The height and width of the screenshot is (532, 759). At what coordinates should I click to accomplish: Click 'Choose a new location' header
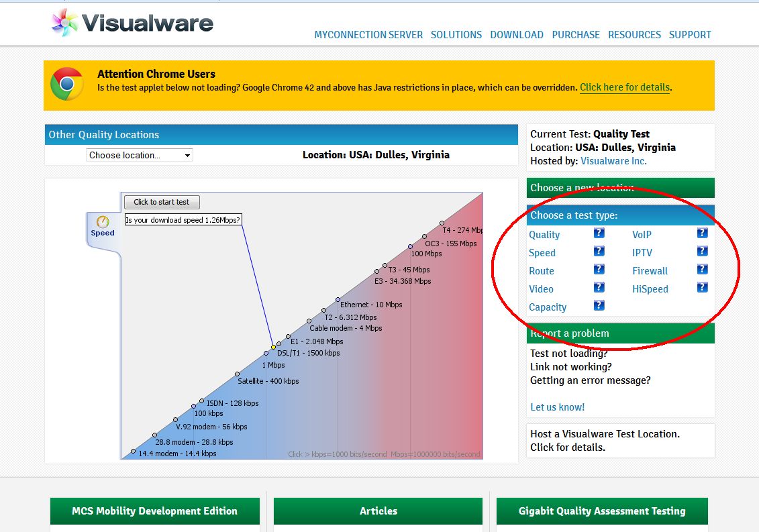pos(620,188)
